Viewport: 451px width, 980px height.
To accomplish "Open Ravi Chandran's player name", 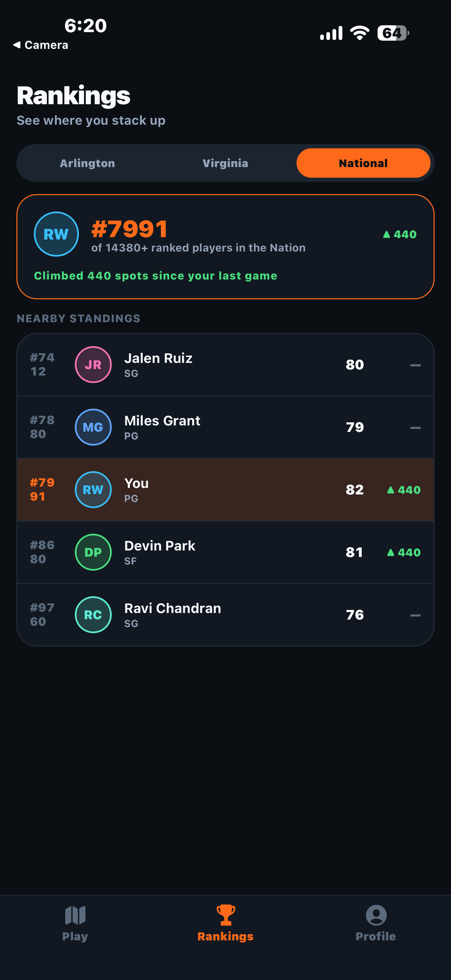I will [173, 608].
